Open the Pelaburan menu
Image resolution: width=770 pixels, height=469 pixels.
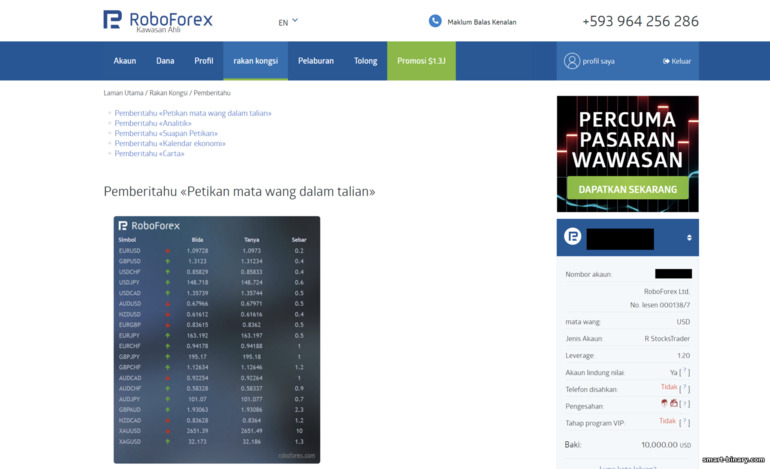[x=316, y=61]
